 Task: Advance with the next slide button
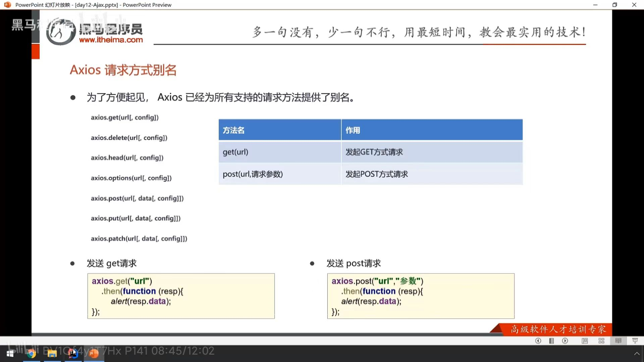pyautogui.click(x=565, y=341)
